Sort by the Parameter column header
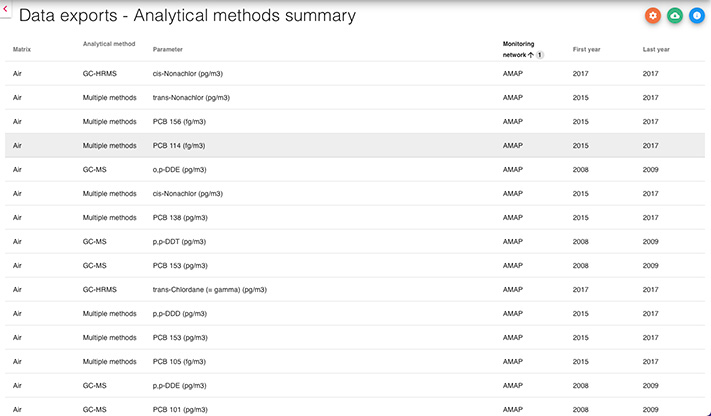The height and width of the screenshot is (416, 711). point(167,49)
